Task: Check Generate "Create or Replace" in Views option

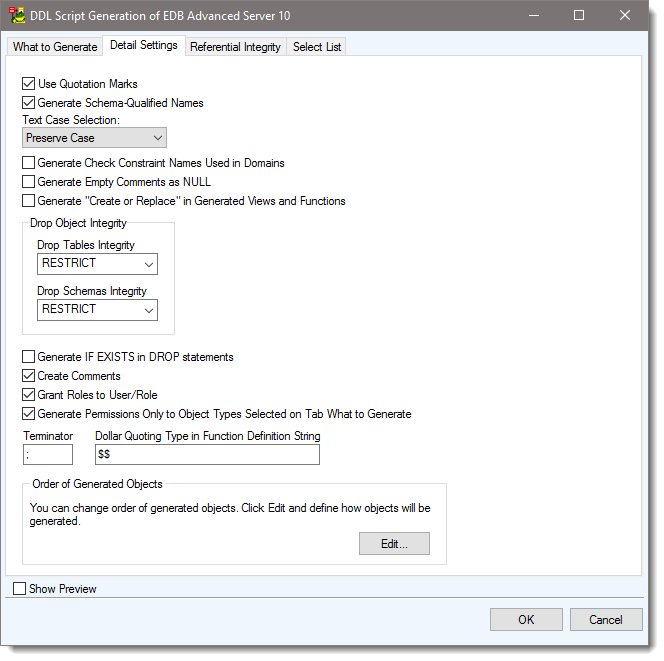Action: (x=28, y=201)
